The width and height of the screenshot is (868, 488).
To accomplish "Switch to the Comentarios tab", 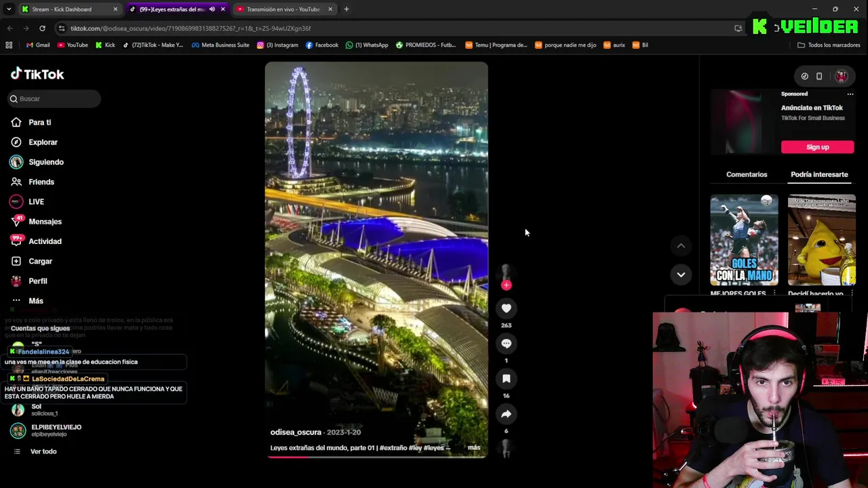I will click(x=747, y=175).
